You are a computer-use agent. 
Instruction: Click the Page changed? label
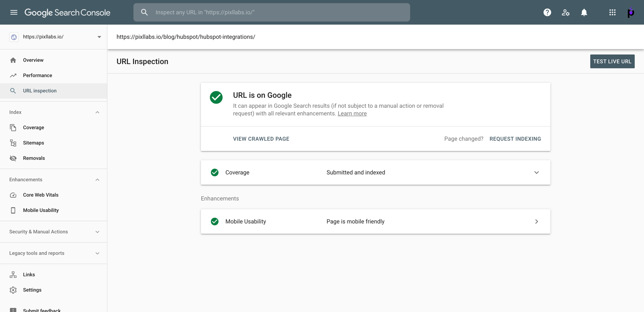[464, 139]
